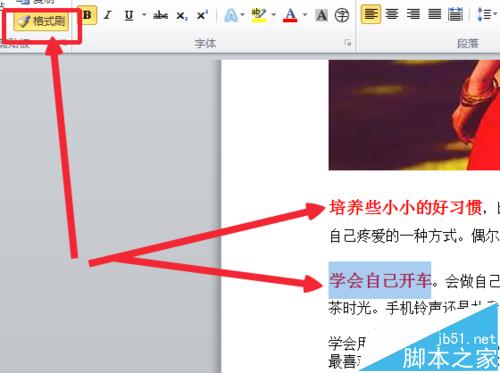
Task: Click the highlighted text 学会自己开车
Action: pos(380,280)
